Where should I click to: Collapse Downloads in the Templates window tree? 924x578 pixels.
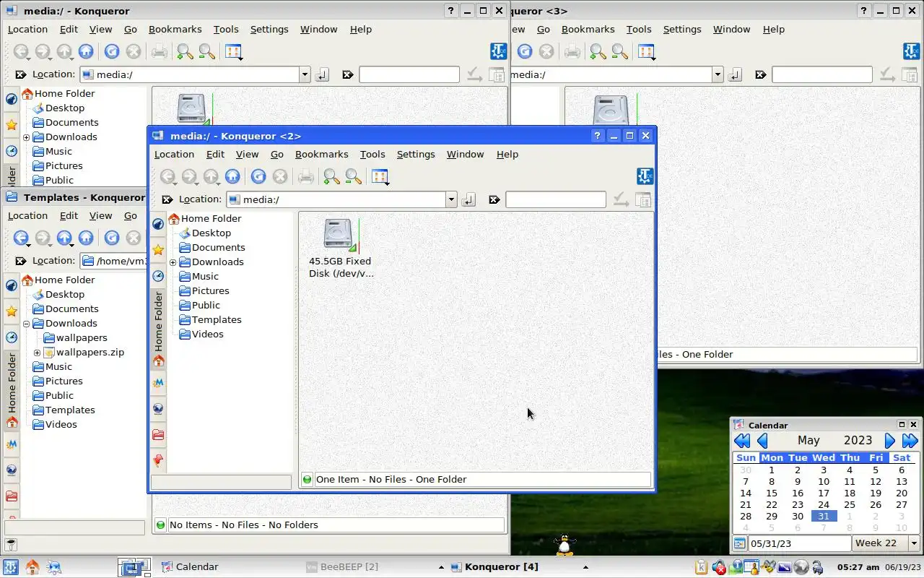click(x=27, y=324)
